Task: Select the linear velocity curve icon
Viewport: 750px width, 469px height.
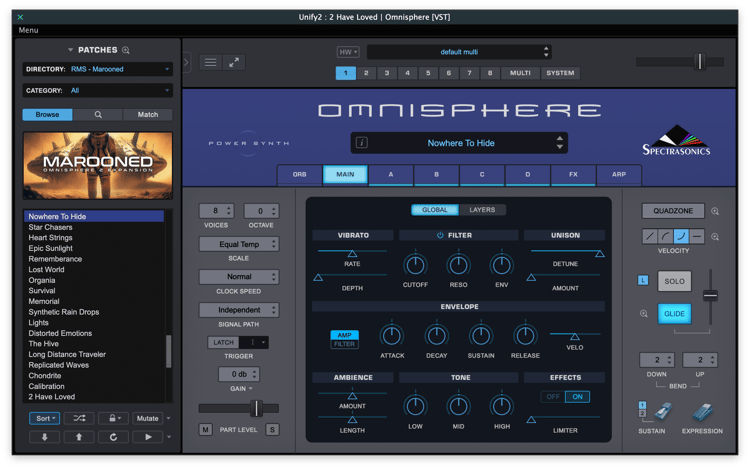Action: coord(650,236)
